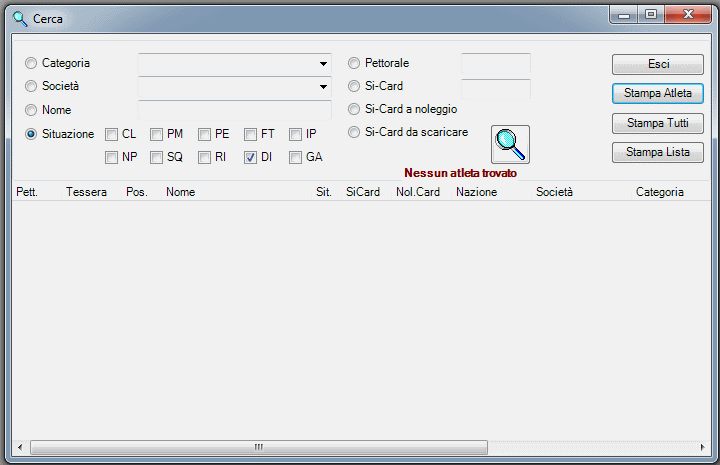Image resolution: width=720 pixels, height=465 pixels.
Task: Close the Cerca window
Action: [x=688, y=15]
